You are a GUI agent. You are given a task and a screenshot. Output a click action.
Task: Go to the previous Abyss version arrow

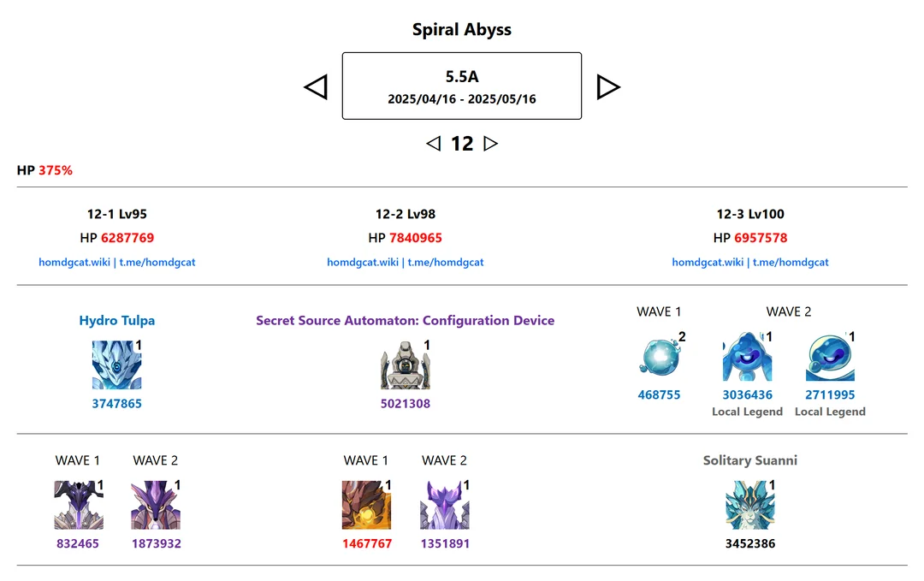click(x=316, y=86)
